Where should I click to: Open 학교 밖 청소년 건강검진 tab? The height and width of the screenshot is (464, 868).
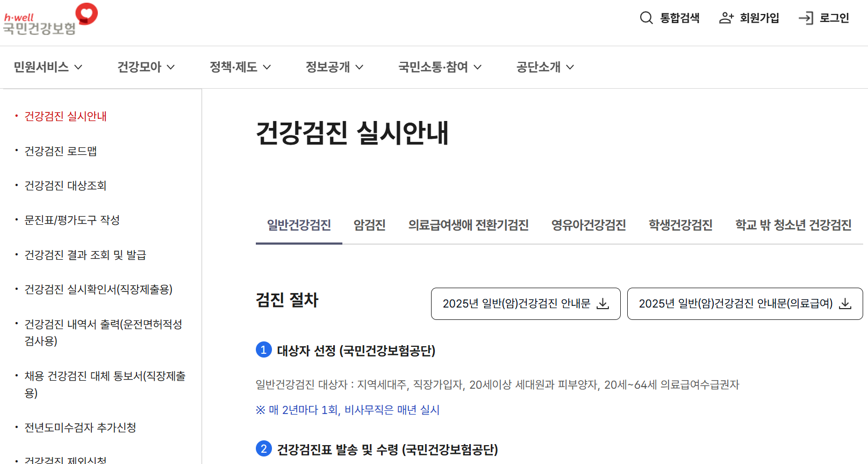click(x=793, y=225)
